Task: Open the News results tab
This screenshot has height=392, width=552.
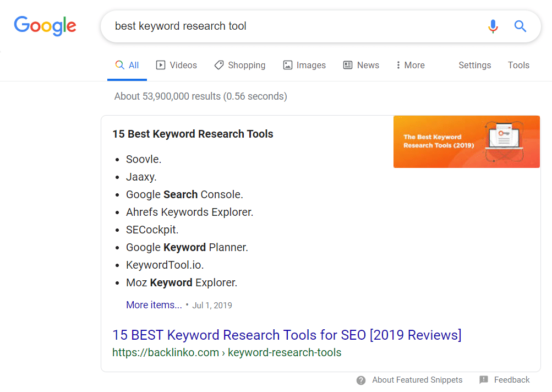Action: (x=361, y=65)
